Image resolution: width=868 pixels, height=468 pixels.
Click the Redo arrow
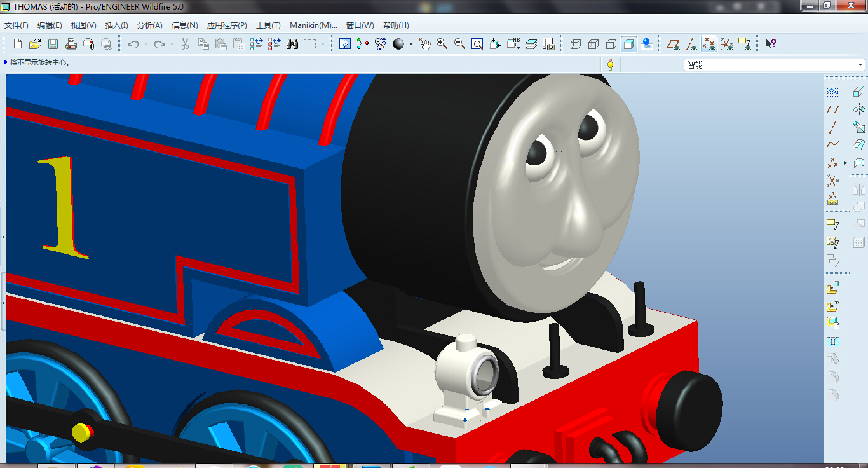[159, 44]
